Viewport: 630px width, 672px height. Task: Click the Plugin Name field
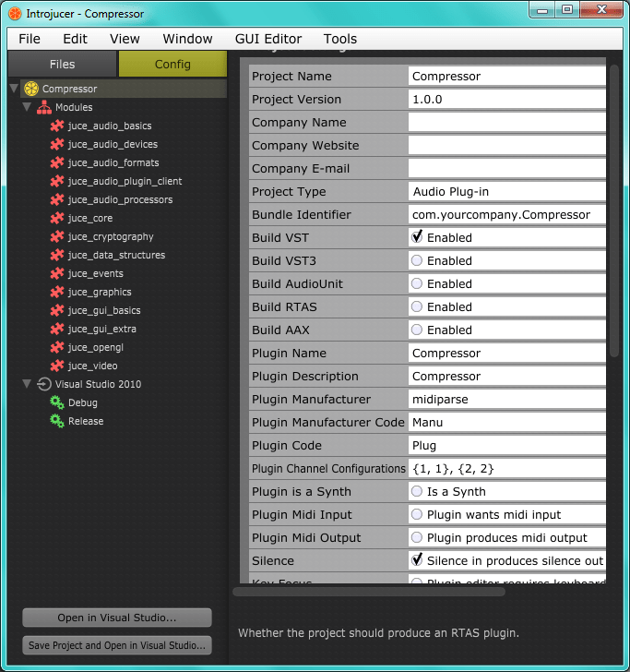(x=507, y=354)
